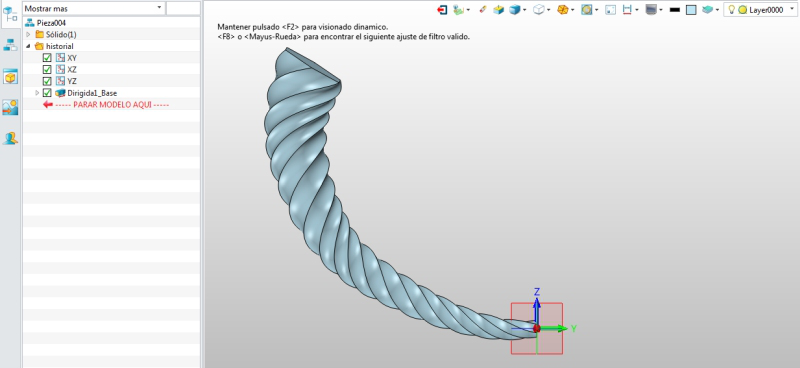This screenshot has height=368, width=800.
Task: Toggle the XZ plane checkbox
Action: pyautogui.click(x=47, y=69)
